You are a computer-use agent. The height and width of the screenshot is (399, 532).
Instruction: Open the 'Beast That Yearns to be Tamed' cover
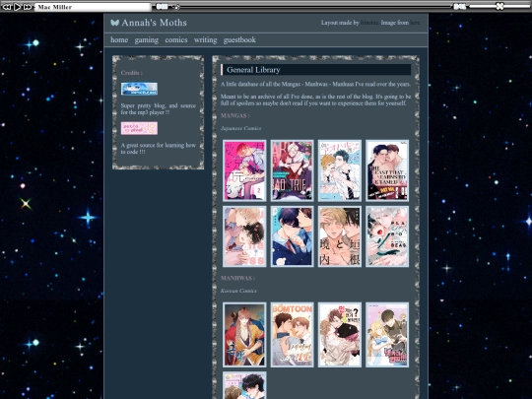[387, 170]
